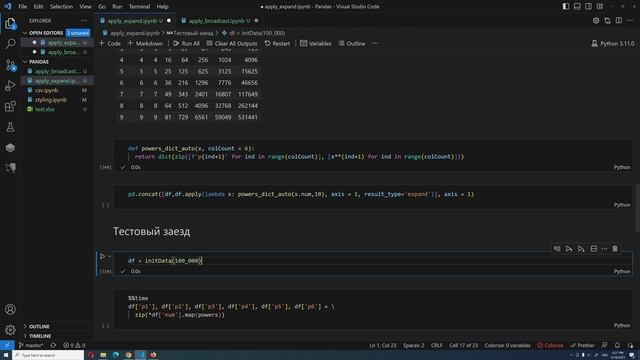
Task: Open the notebook Outline
Action: point(352,43)
